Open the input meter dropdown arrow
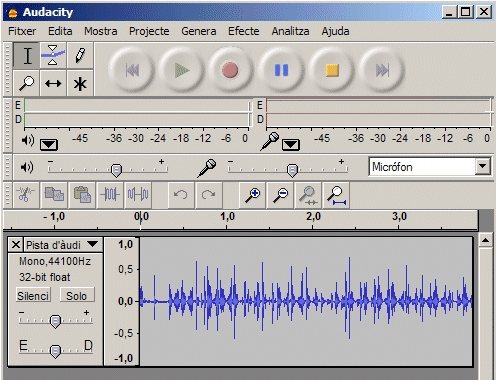This screenshot has height=380, width=496. [x=291, y=145]
